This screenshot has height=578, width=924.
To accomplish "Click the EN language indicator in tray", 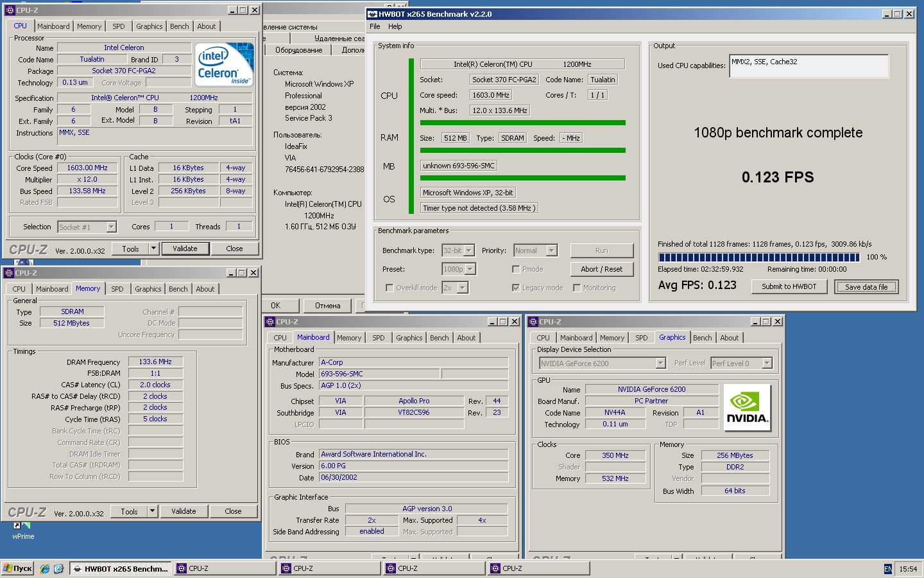I will click(888, 569).
